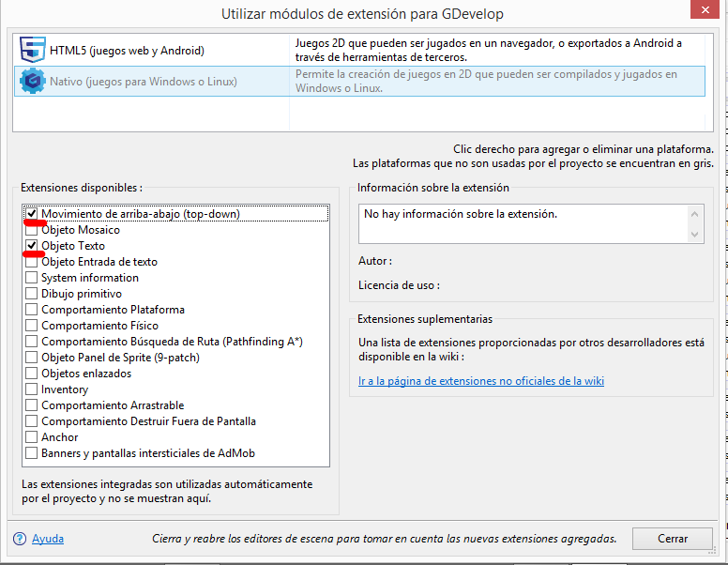
Task: Enable Comportamiento Búsqueda de Ruta checkbox
Action: click(32, 341)
